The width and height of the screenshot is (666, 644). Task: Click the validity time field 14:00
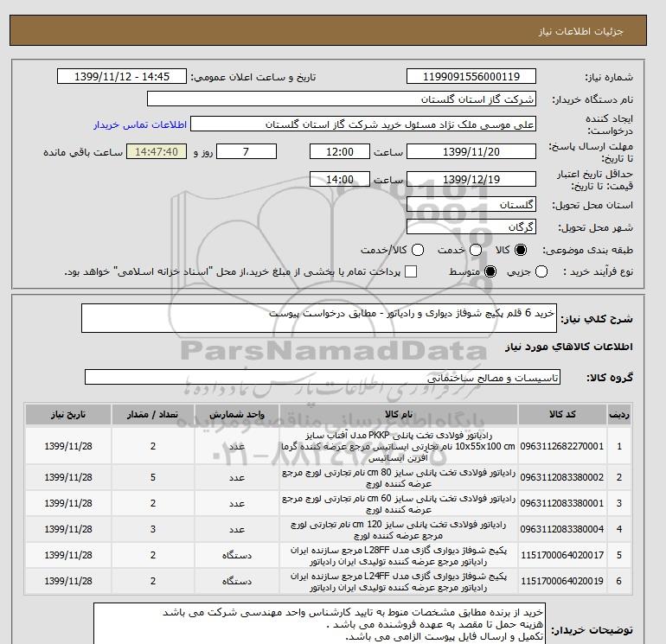point(340,179)
